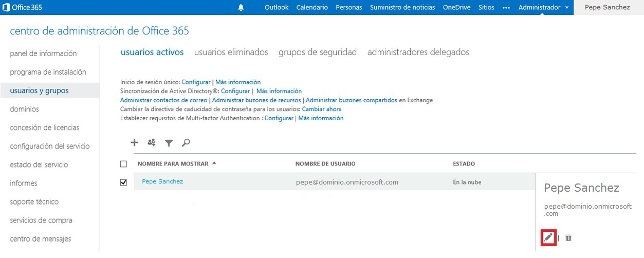This screenshot has height=258, width=644.
Task: Open the notifications bell icon
Action: point(241,8)
